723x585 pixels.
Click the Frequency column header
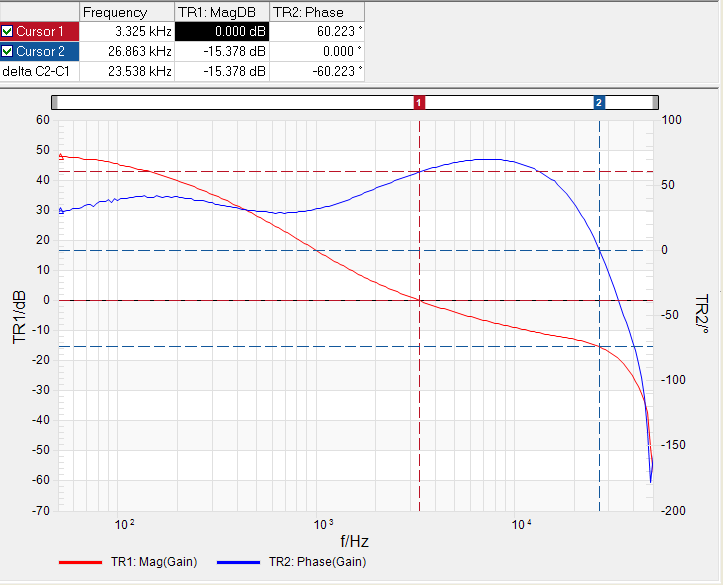point(127,12)
